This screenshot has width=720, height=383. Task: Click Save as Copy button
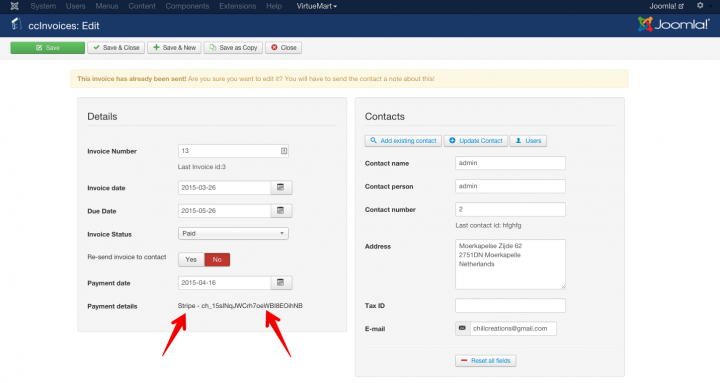pyautogui.click(x=233, y=48)
